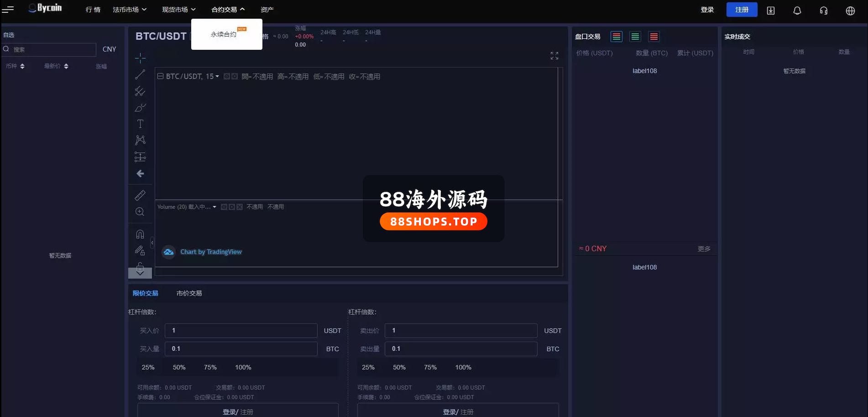Expand chart to fullscreen
This screenshot has height=417, width=868.
click(x=554, y=56)
